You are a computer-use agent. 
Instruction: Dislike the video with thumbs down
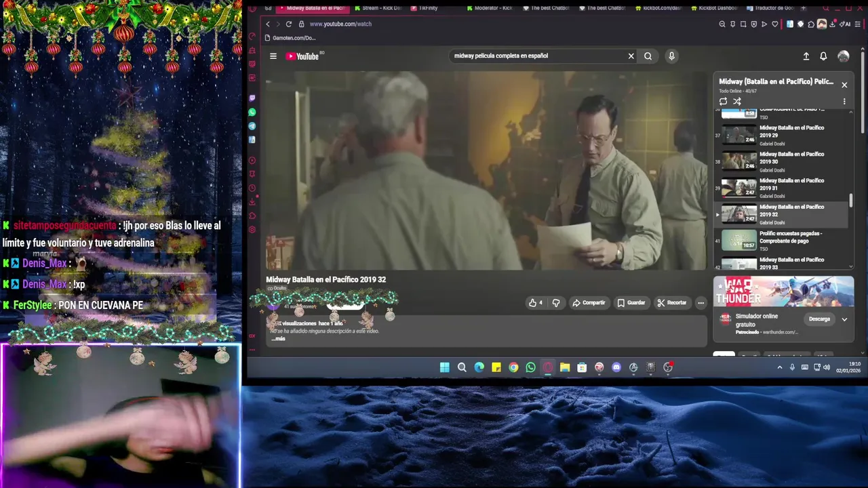(x=556, y=303)
